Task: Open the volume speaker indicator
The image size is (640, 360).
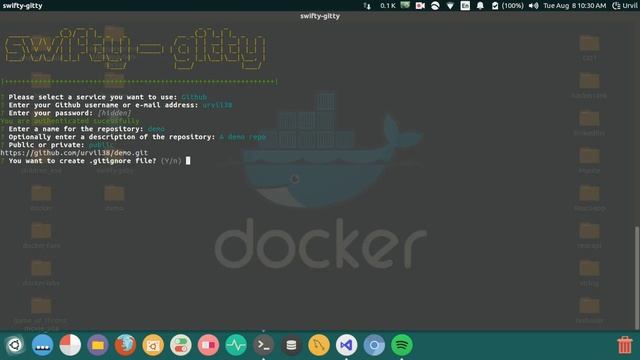Action: pos(533,6)
